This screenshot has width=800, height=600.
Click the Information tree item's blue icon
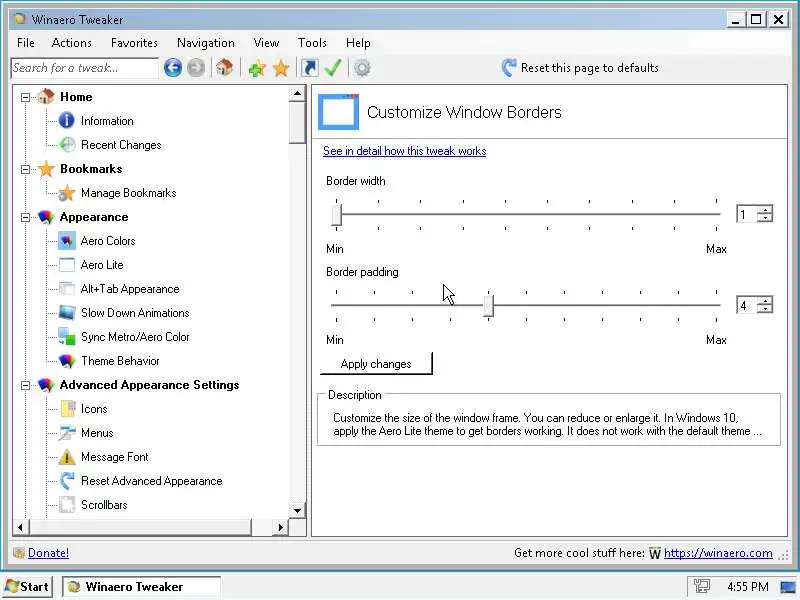tap(66, 120)
